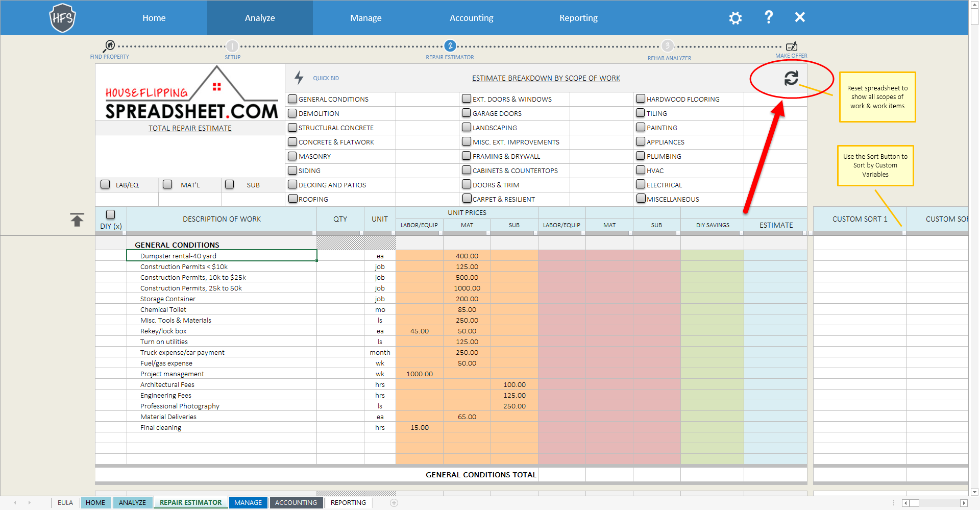The width and height of the screenshot is (980, 510).
Task: Click the scroll-to-top arrow icon
Action: tap(77, 220)
